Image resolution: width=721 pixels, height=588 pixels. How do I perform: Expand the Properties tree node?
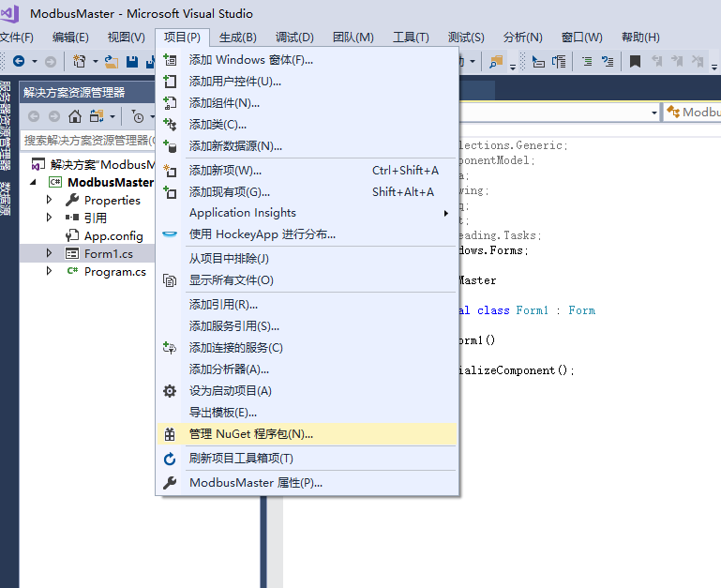[x=50, y=200]
